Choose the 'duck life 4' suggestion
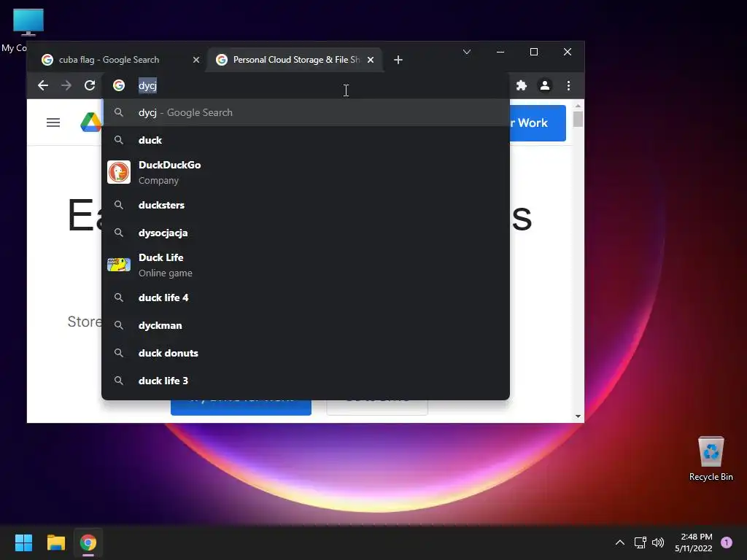This screenshot has width=747, height=560. click(x=306, y=297)
